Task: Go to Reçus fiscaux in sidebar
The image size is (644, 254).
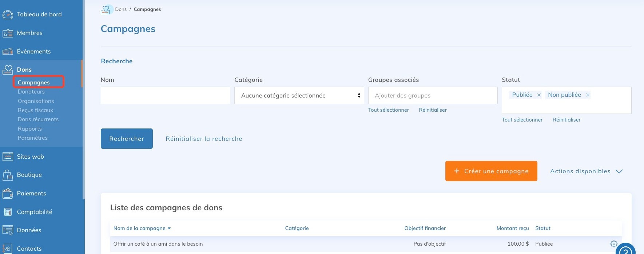Action: click(x=35, y=110)
